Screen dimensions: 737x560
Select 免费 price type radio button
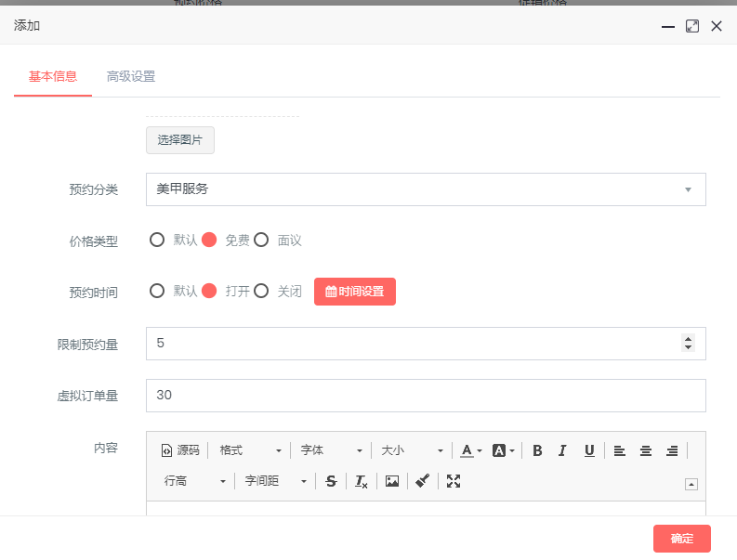click(x=210, y=240)
